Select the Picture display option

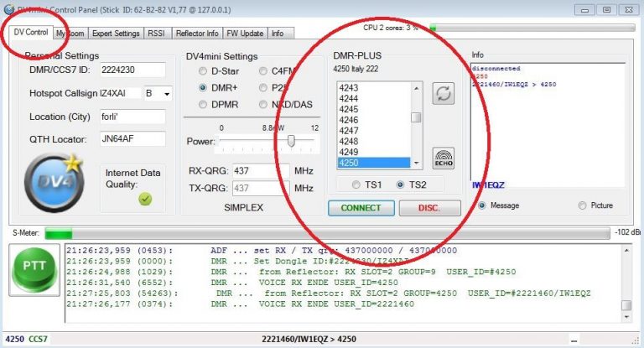[x=582, y=205]
